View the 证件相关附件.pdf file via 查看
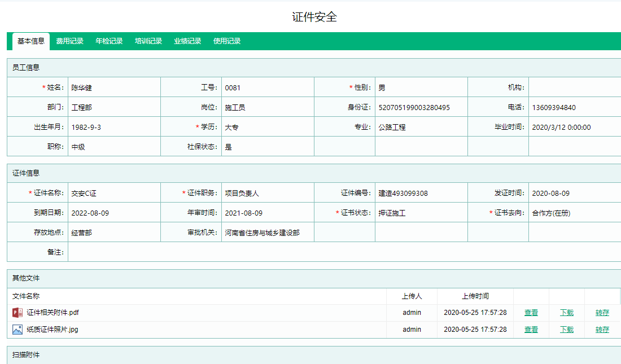The height and width of the screenshot is (364, 621). [531, 313]
